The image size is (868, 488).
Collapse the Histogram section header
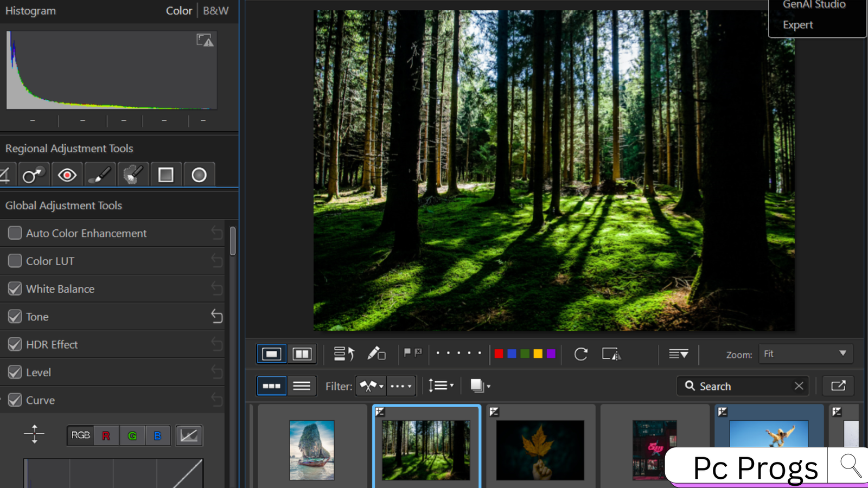(x=30, y=11)
